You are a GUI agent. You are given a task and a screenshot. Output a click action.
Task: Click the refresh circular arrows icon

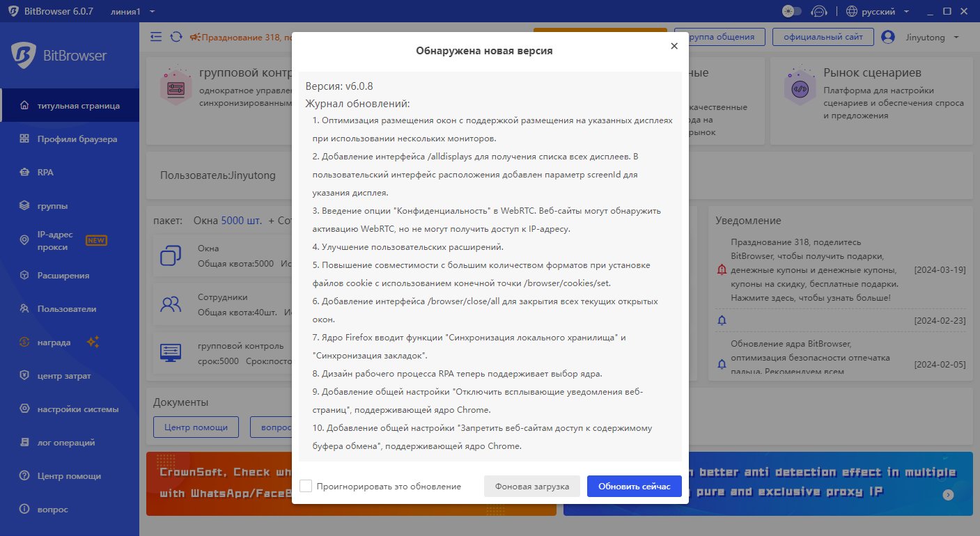pos(176,37)
